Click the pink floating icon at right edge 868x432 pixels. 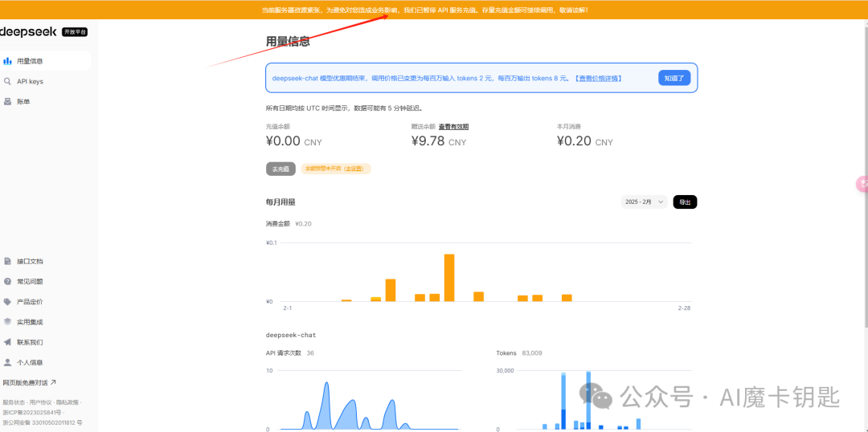click(x=862, y=184)
